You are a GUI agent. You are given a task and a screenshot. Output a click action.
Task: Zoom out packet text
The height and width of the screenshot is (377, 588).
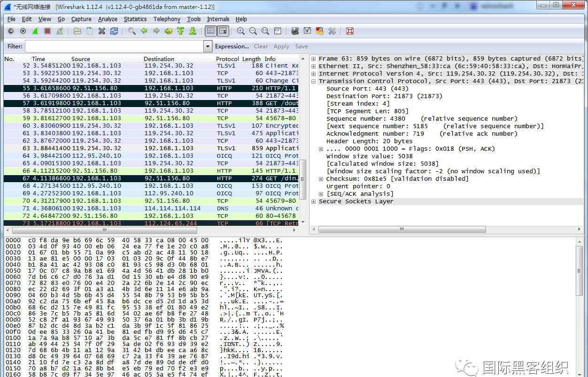click(253, 31)
